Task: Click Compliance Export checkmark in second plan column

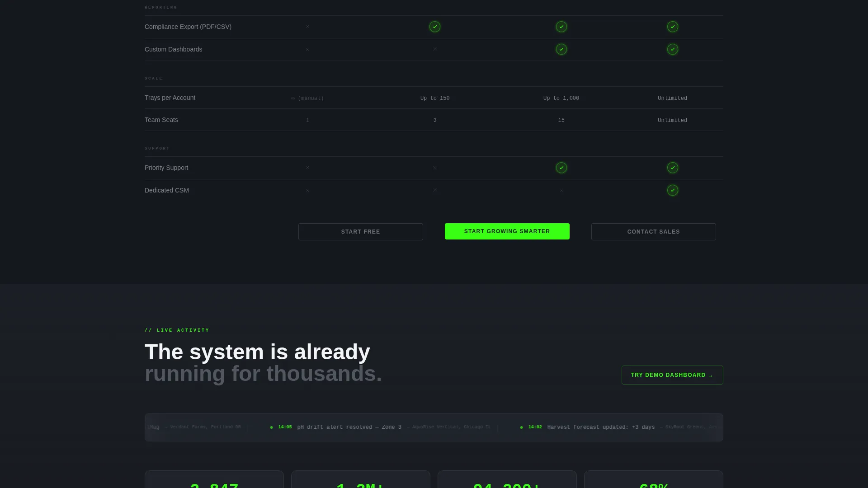Action: coord(435,27)
